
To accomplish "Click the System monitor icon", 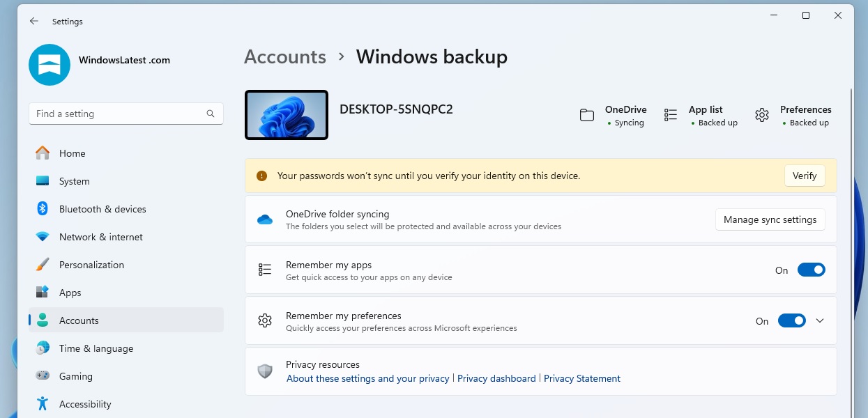I will (x=43, y=181).
